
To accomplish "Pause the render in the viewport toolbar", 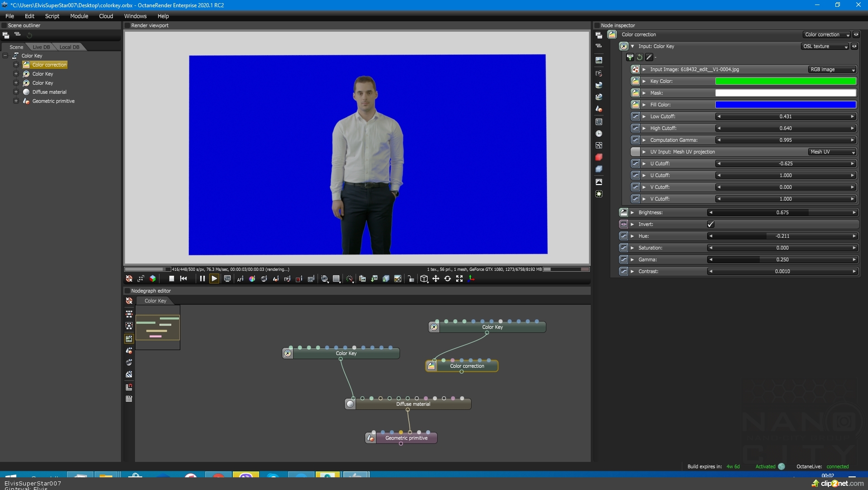I will click(202, 279).
